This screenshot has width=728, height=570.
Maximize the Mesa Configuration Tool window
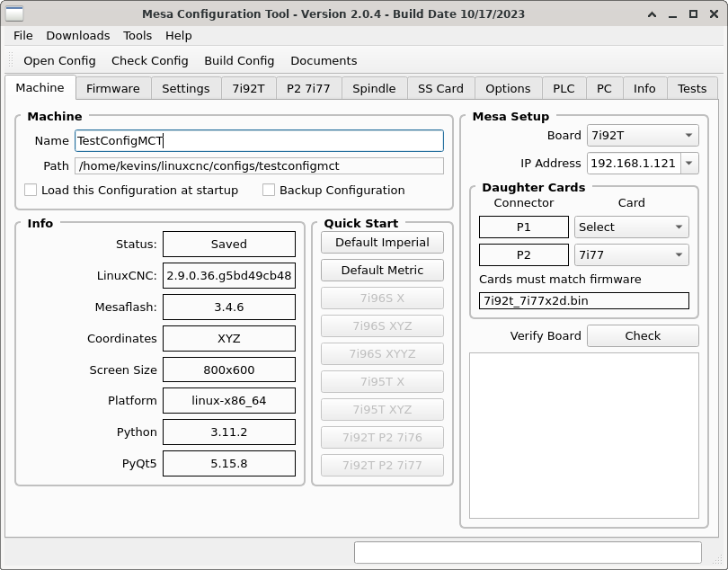[x=693, y=14]
